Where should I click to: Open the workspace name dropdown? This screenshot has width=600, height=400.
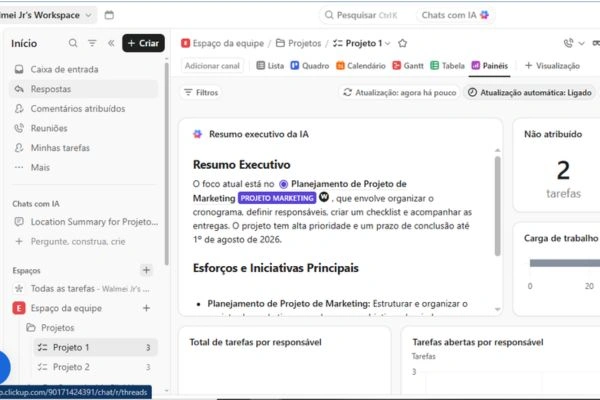click(x=46, y=15)
